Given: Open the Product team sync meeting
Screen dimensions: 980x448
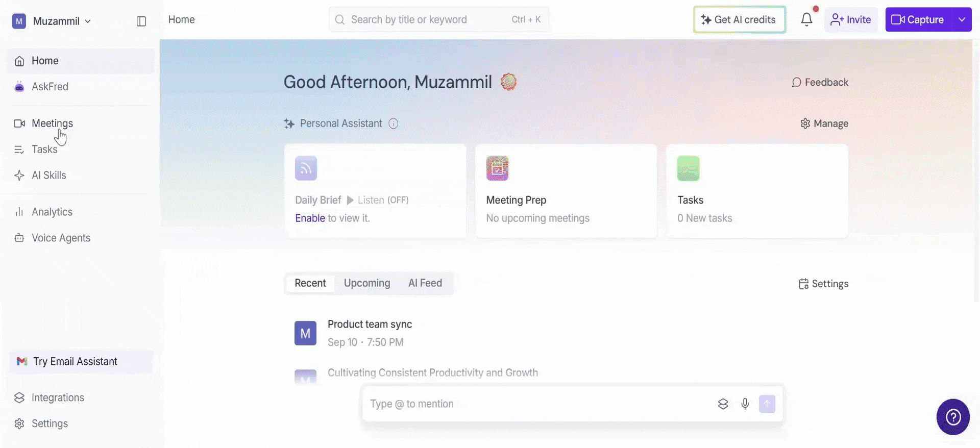Looking at the screenshot, I should click(x=370, y=325).
